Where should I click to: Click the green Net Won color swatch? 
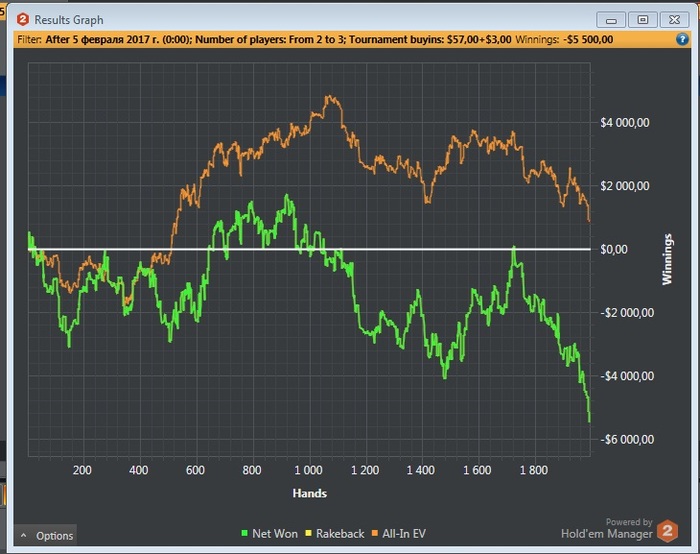tap(244, 533)
